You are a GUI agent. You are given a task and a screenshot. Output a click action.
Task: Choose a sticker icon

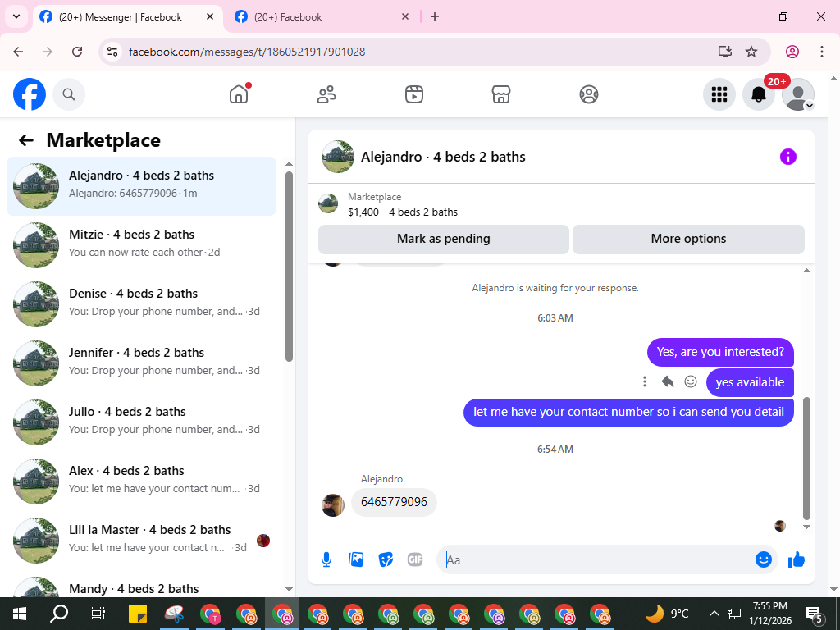386,559
